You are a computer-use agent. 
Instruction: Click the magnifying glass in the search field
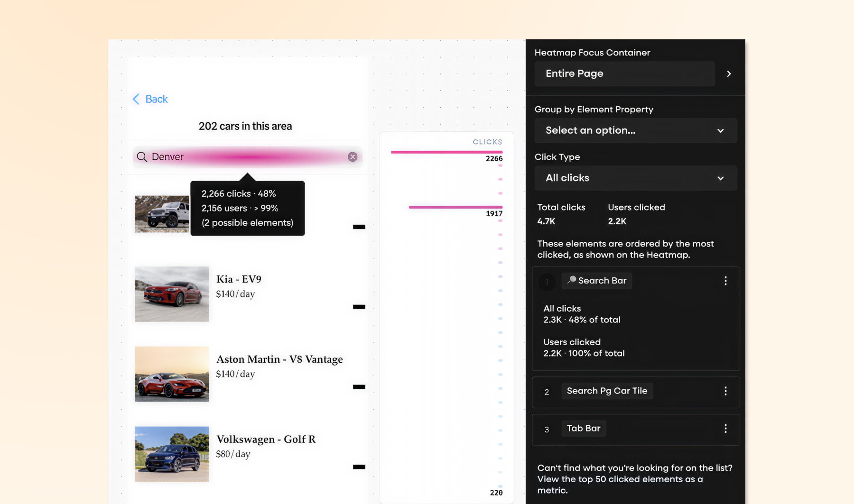coord(142,156)
